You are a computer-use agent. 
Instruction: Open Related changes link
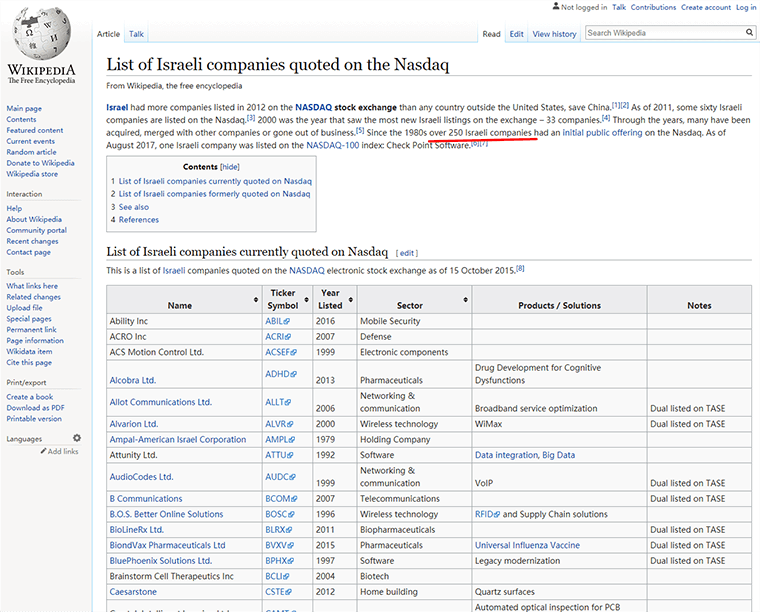pos(33,297)
